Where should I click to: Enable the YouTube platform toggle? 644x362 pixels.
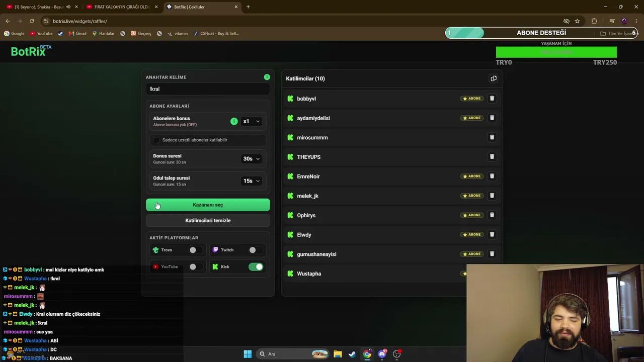coord(195,267)
